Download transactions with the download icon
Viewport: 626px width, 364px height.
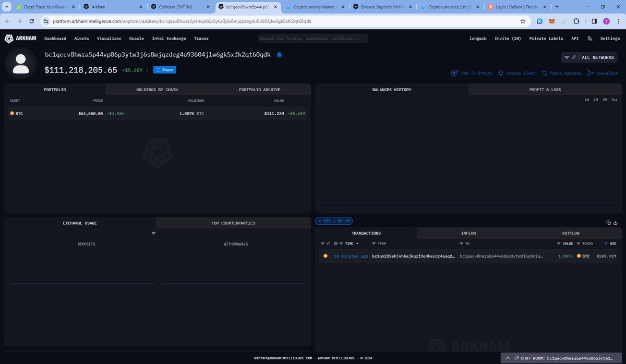616,223
